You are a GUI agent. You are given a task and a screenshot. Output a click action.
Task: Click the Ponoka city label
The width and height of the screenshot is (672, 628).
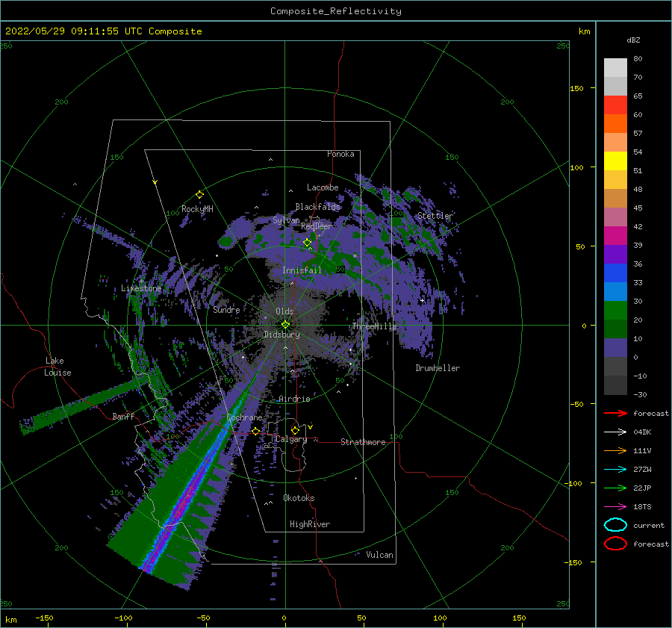coord(340,154)
